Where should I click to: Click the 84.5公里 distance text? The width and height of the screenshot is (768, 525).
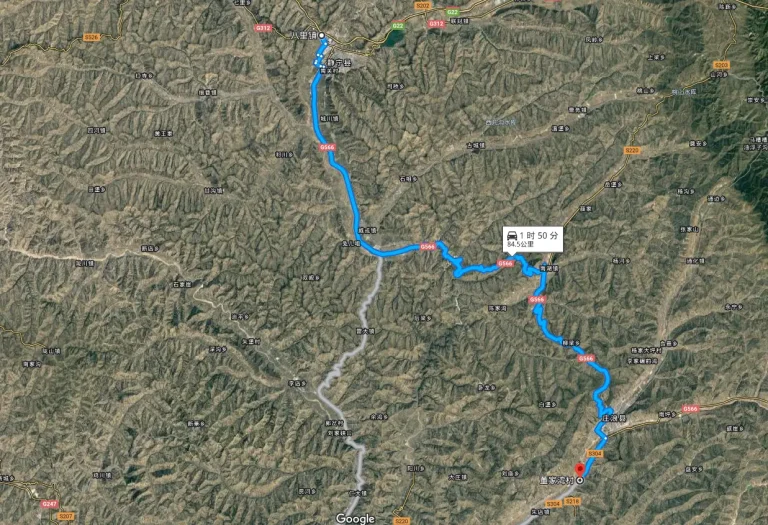point(520,244)
